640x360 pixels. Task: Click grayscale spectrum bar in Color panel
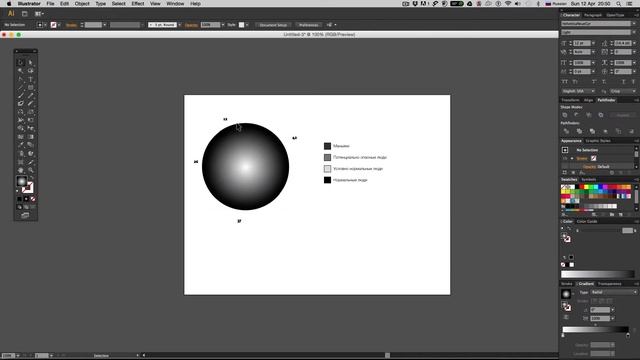pos(598,274)
